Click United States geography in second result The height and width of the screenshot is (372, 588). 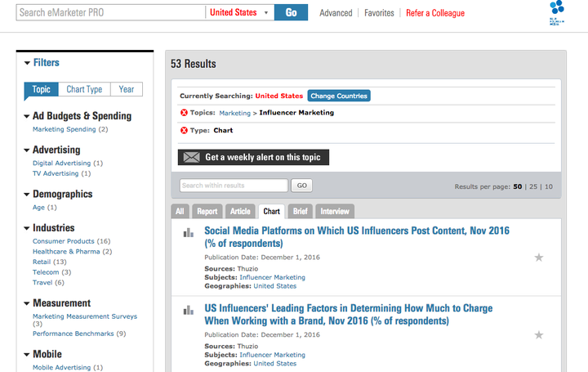(275, 363)
